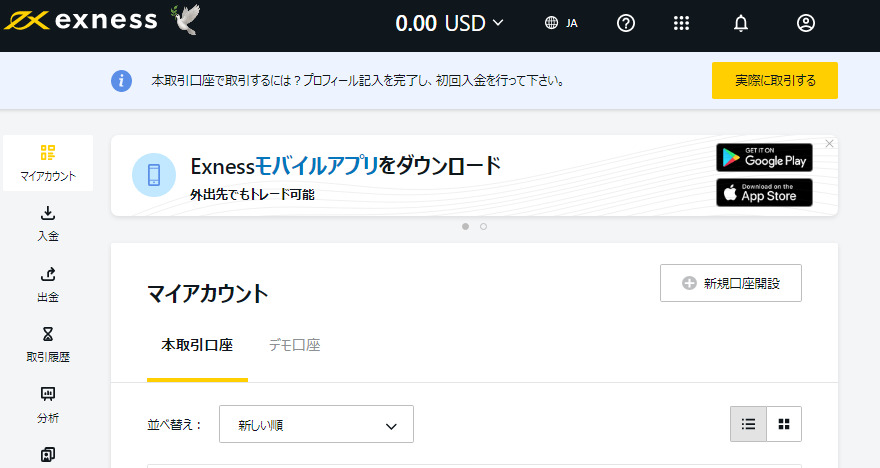Image resolution: width=880 pixels, height=468 pixels.
Task: Expand the 0.00 USD balance dropdown
Action: [x=449, y=23]
